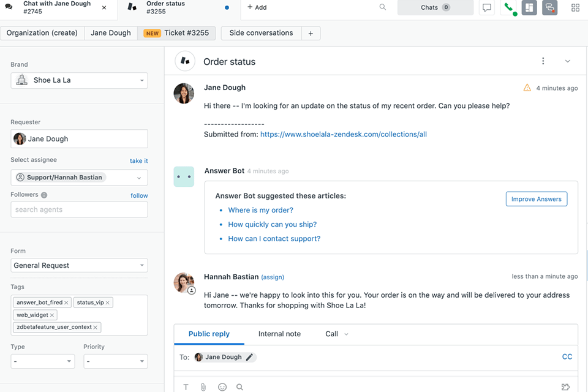The image size is (588, 392).
Task: Click the search icon in the top toolbar
Action: [383, 7]
